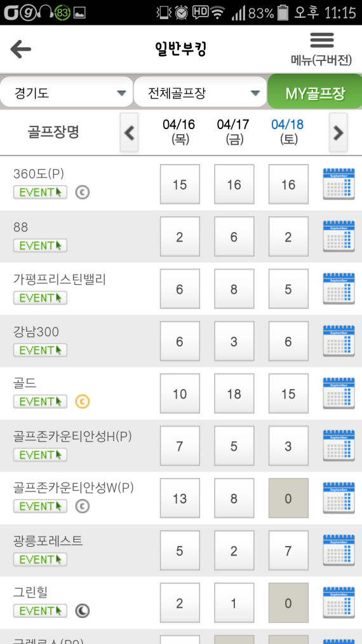362x644 pixels.
Task: Click the moon icon beside 그린힐
Action: pos(82,611)
